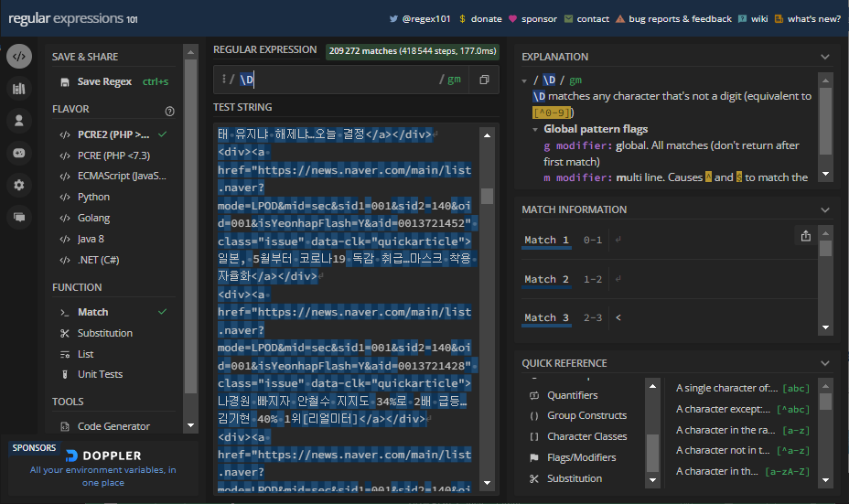Click the match information scrollbar thumb
The width and height of the screenshot is (849, 504).
(x=825, y=248)
